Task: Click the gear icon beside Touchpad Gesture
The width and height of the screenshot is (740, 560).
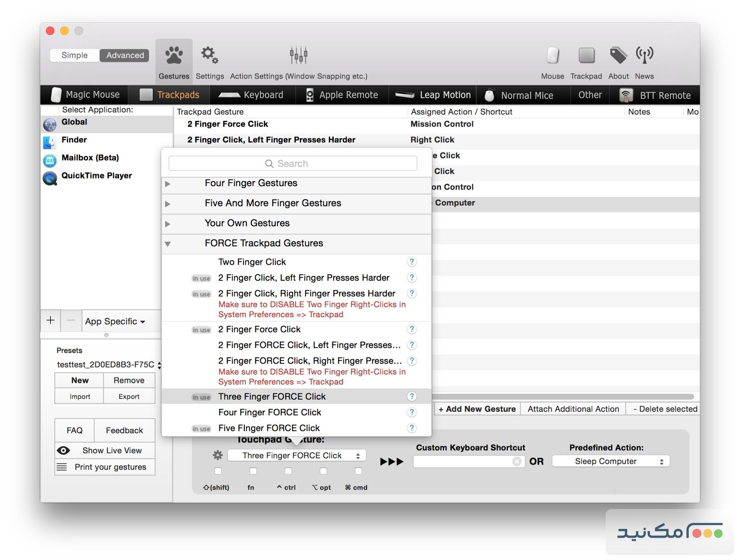Action: 218,456
